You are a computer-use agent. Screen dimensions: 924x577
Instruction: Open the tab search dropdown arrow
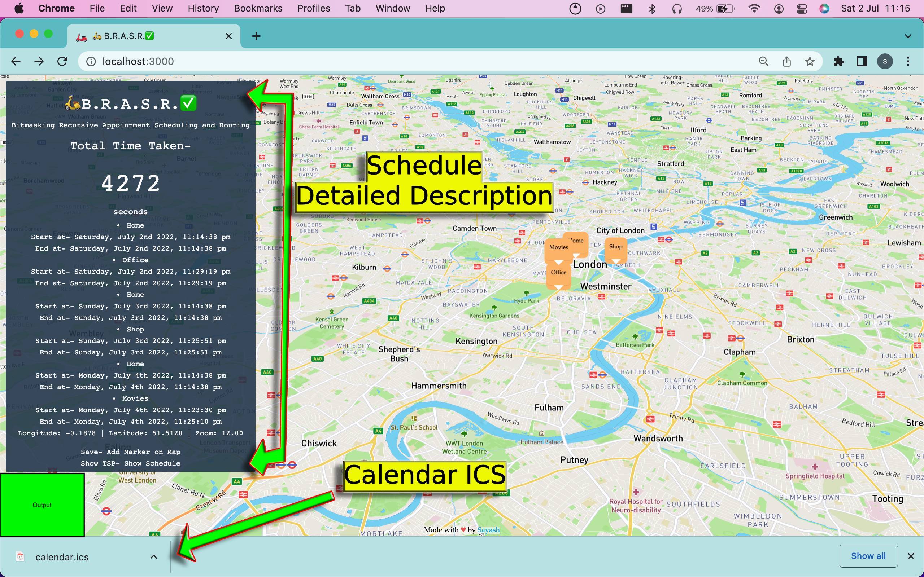(x=908, y=36)
